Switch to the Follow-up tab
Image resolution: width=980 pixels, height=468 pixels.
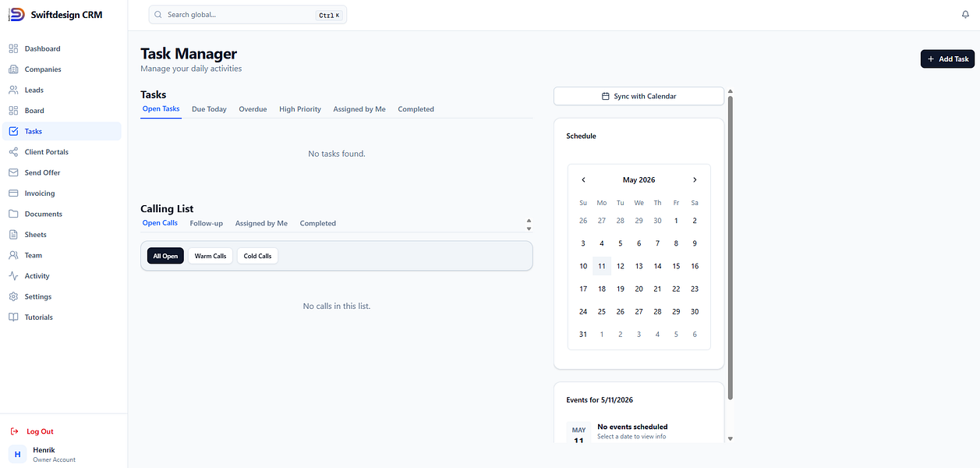pos(207,223)
